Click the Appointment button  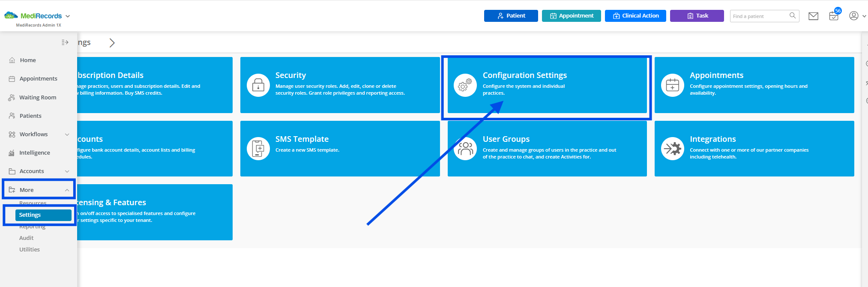571,16
